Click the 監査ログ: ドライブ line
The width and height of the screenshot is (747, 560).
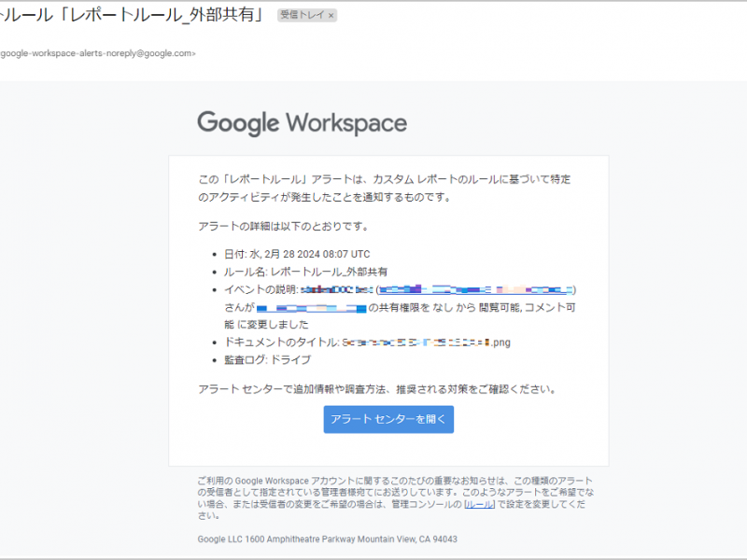pos(267,360)
